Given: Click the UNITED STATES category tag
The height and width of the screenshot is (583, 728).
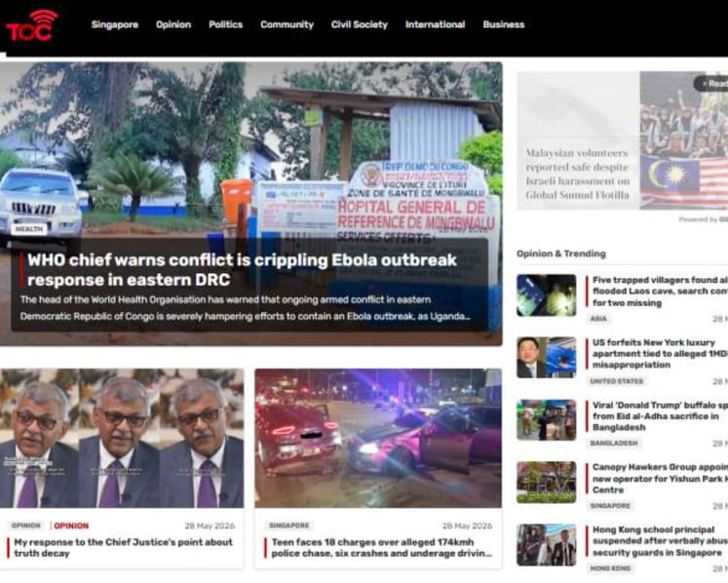Looking at the screenshot, I should 617,381.
